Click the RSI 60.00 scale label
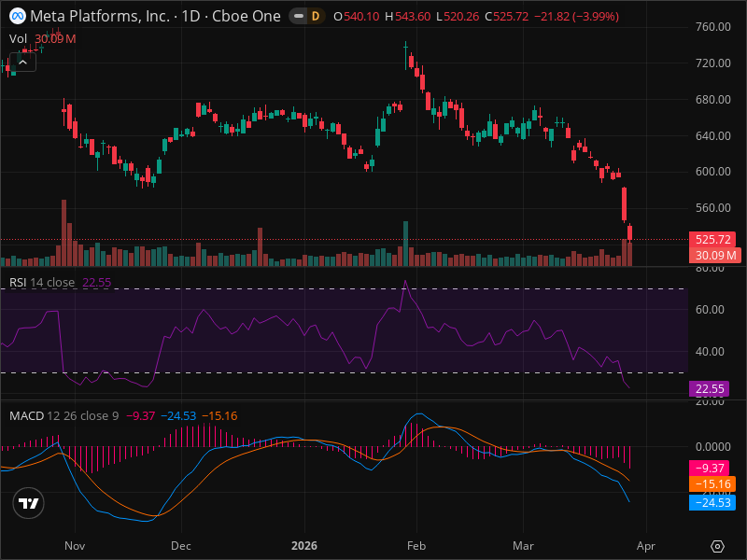This screenshot has height=560, width=747. coord(710,310)
